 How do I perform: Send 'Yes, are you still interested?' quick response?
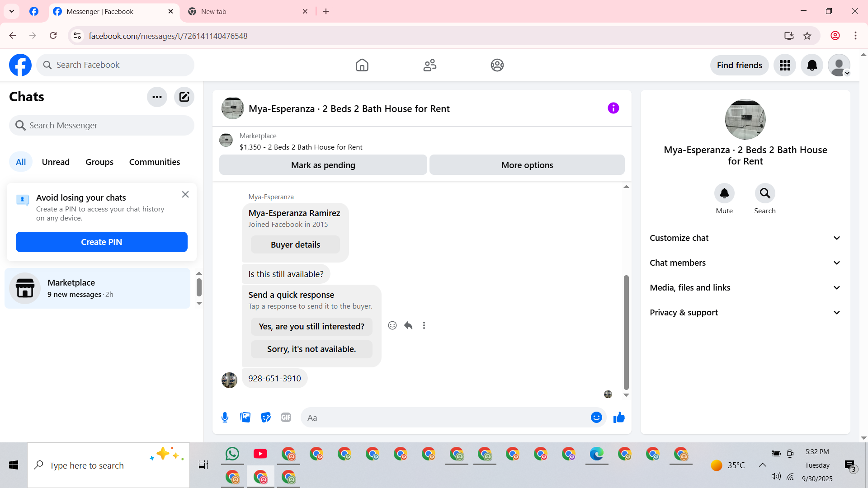click(311, 327)
